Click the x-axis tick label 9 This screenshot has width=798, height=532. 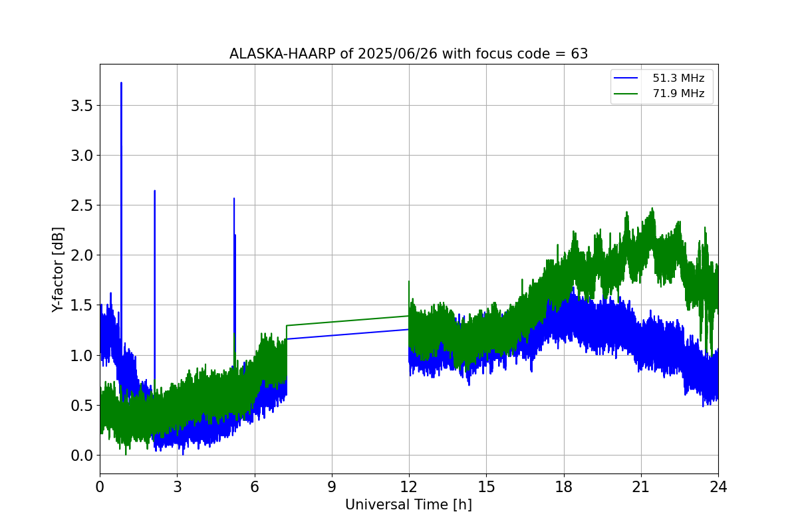tap(332, 486)
